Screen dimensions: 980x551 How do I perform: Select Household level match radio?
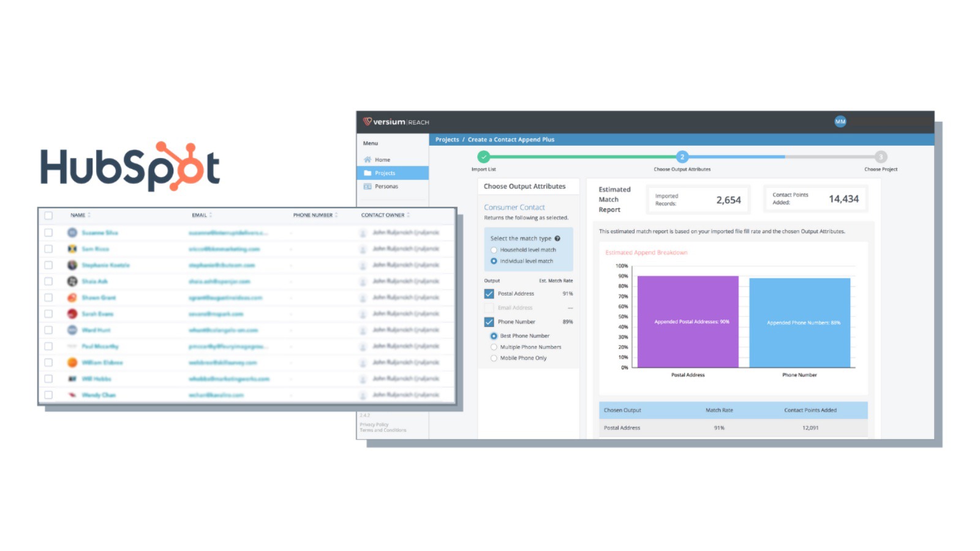point(494,250)
